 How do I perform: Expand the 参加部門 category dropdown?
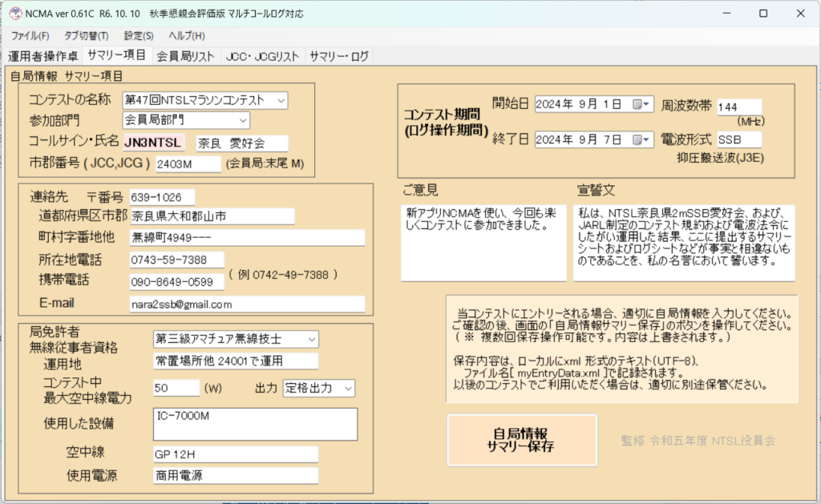pos(242,120)
